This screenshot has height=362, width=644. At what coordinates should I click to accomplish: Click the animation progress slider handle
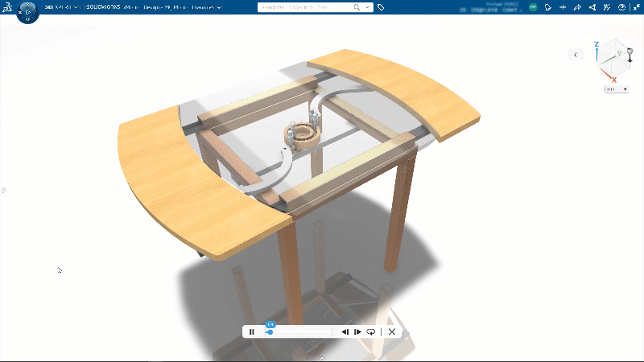pyautogui.click(x=270, y=331)
